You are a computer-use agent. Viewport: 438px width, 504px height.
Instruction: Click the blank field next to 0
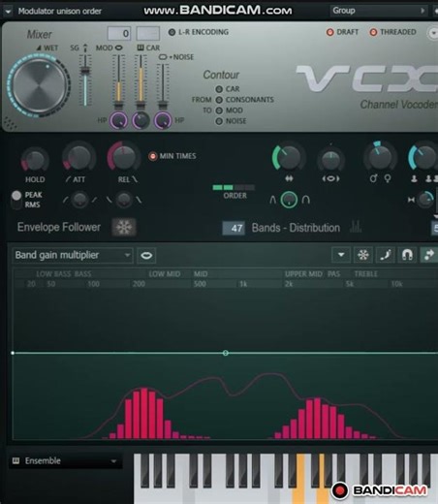(148, 33)
